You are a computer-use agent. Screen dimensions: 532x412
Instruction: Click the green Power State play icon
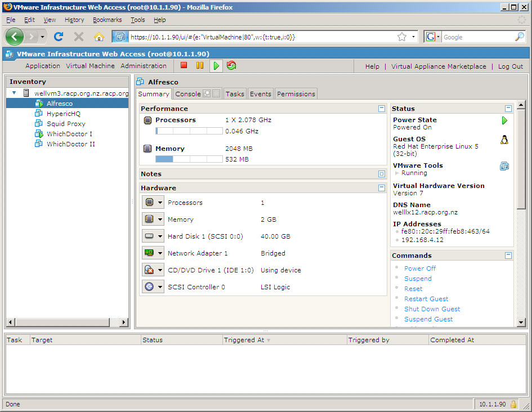504,120
